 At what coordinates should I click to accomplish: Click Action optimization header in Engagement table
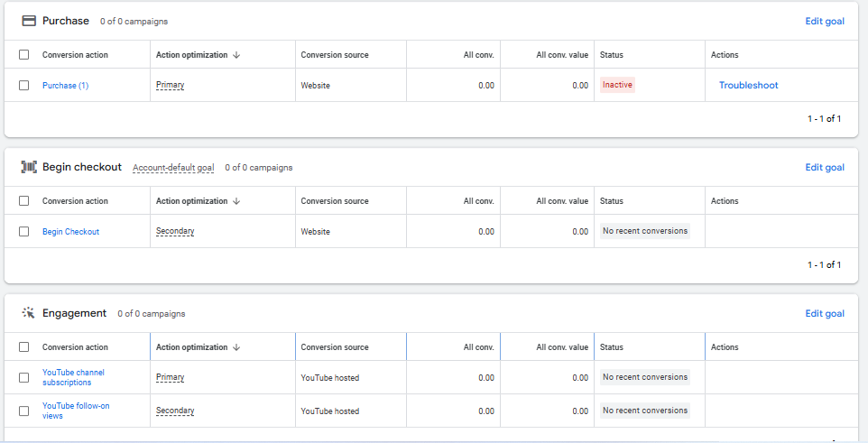[x=191, y=347]
